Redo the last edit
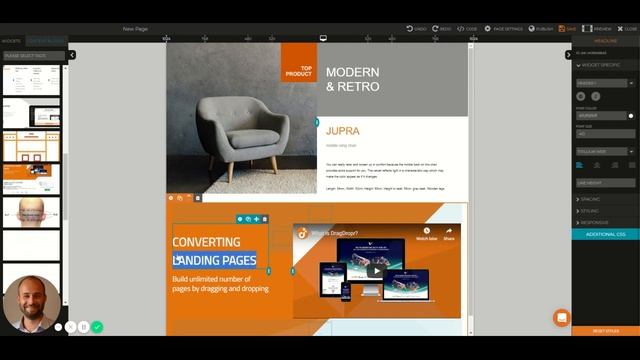This screenshot has width=640, height=360. [442, 29]
